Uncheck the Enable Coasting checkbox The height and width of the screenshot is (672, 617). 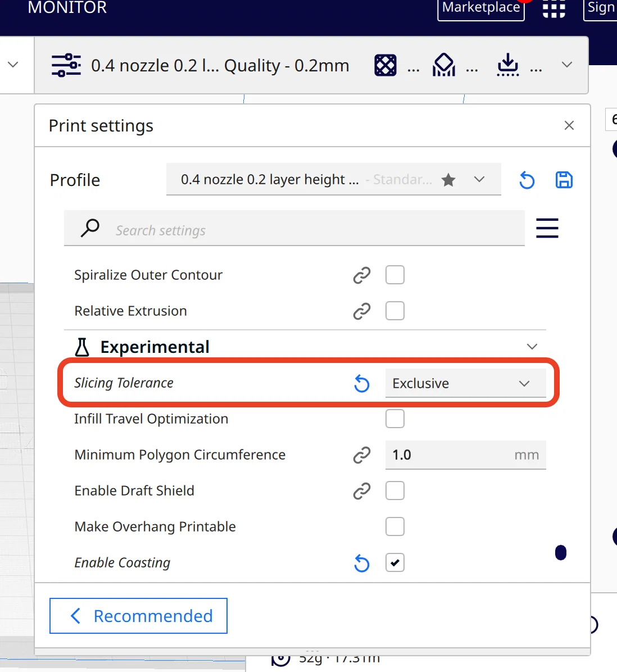coord(395,563)
